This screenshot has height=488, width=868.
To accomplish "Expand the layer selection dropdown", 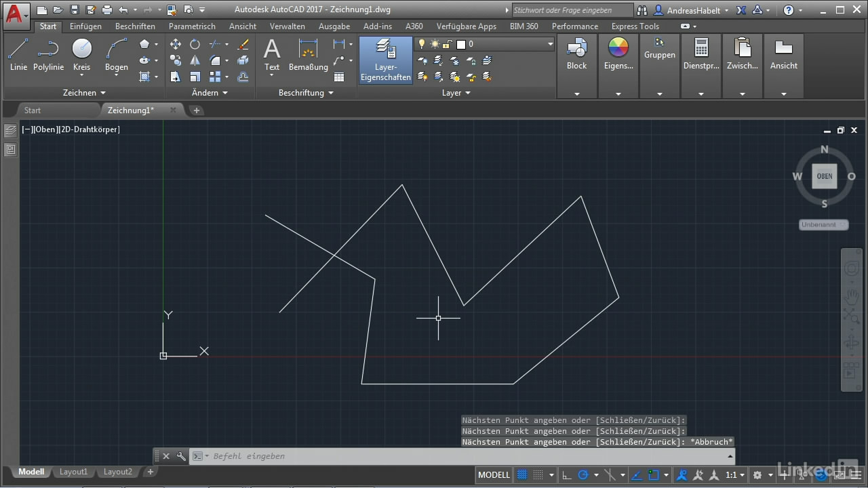I will pyautogui.click(x=550, y=44).
